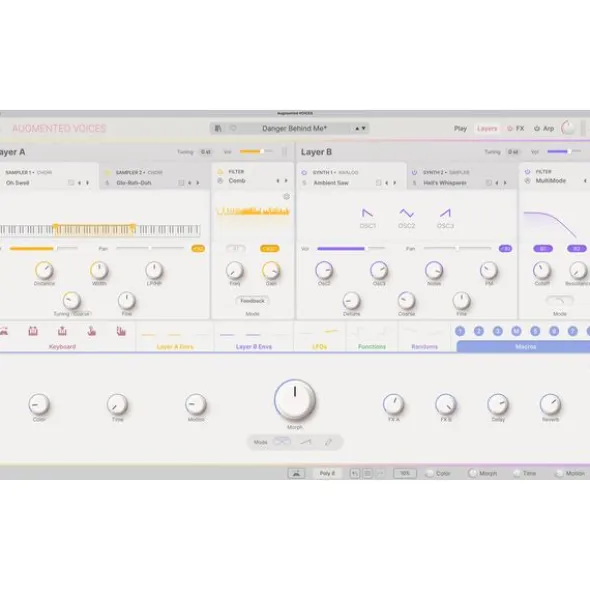Adjust the Layer B header Vol slider
Screen dimensions: 590x591
564,152
